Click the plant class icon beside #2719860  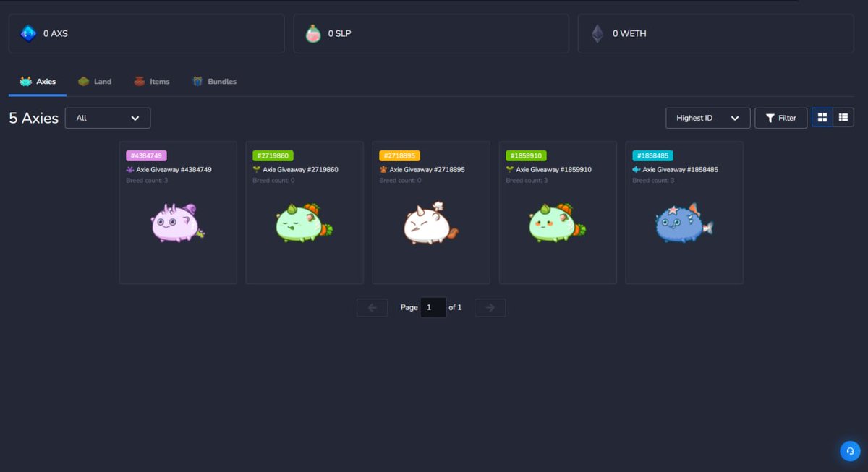tap(256, 170)
